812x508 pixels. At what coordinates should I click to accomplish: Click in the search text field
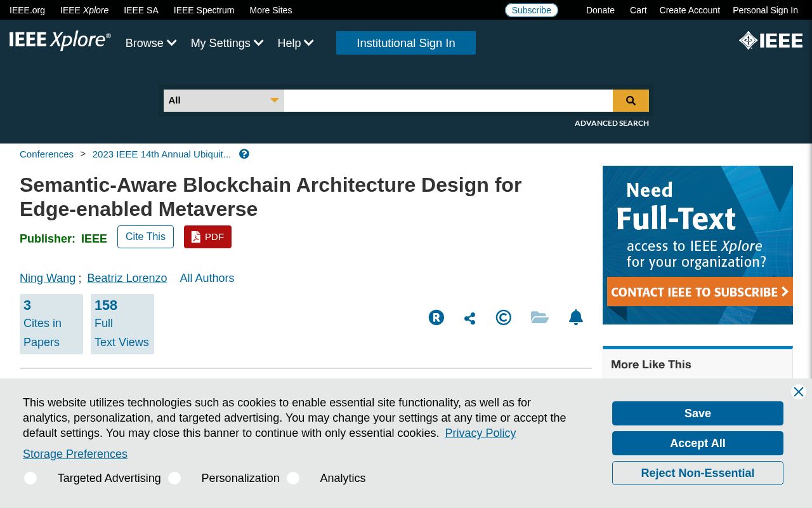click(449, 100)
